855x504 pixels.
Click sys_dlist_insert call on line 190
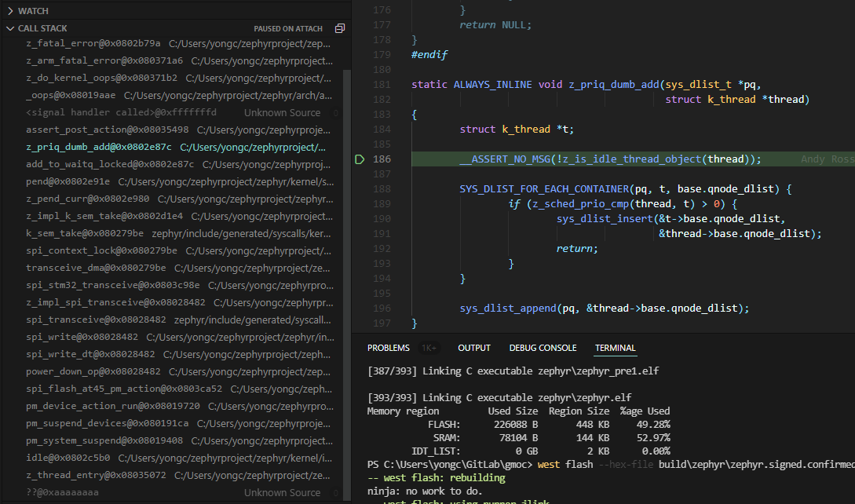click(605, 219)
